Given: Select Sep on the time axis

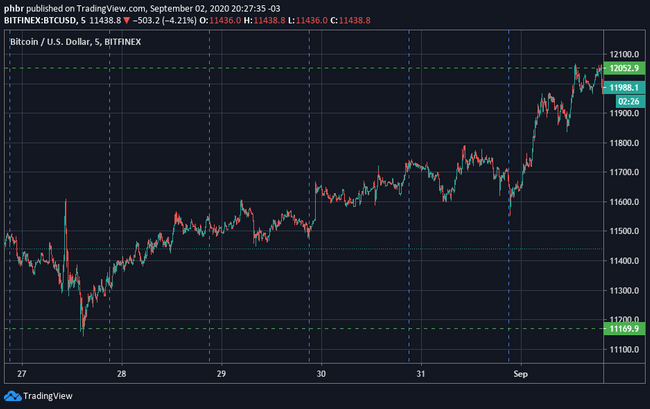Looking at the screenshot, I should pyautogui.click(x=521, y=374).
